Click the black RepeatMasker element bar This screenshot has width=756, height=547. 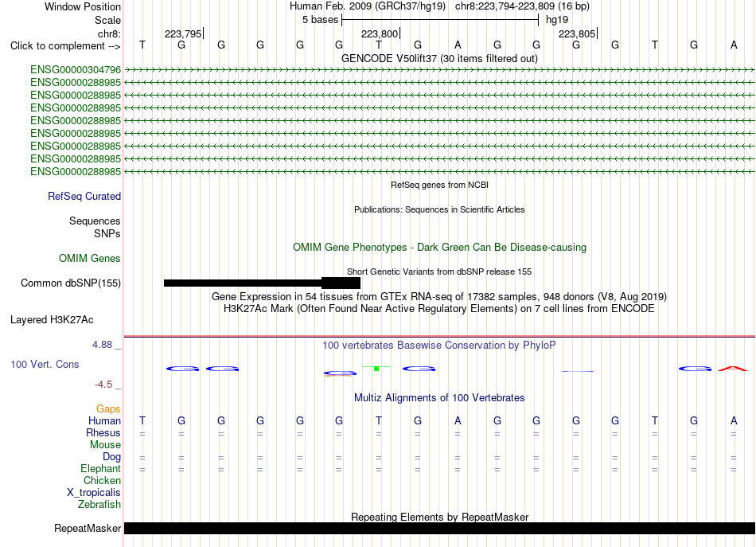pyautogui.click(x=439, y=528)
